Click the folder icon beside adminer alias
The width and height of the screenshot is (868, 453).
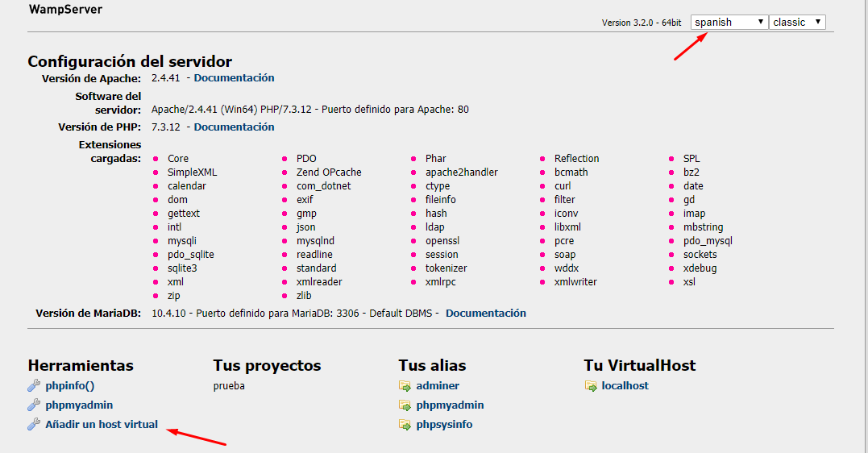[405, 386]
